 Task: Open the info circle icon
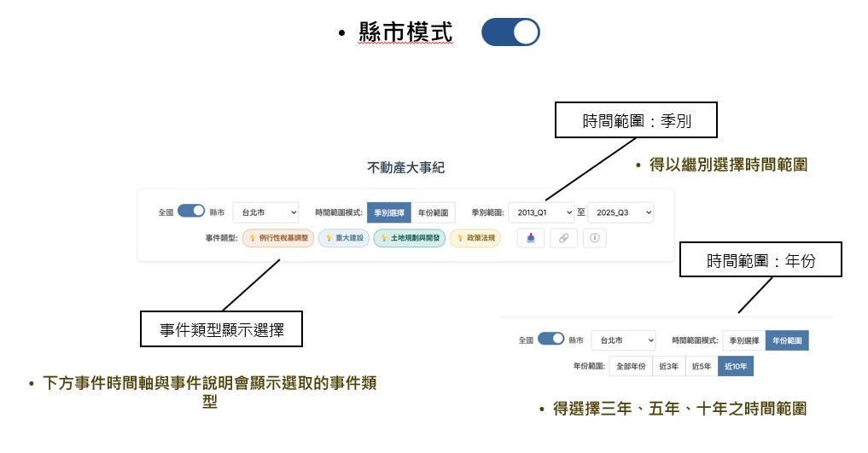pyautogui.click(x=595, y=238)
